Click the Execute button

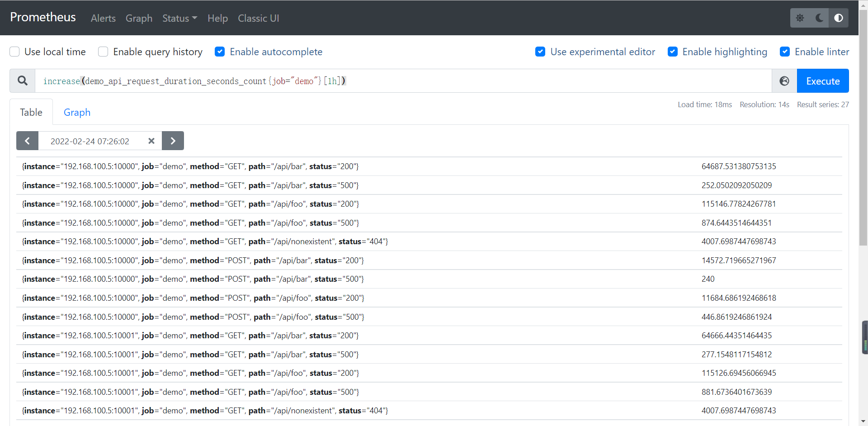click(x=823, y=81)
